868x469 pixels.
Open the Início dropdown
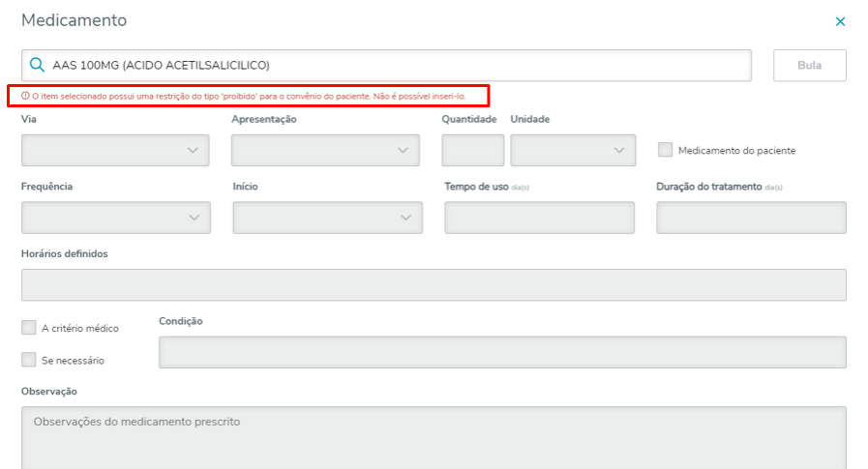328,218
